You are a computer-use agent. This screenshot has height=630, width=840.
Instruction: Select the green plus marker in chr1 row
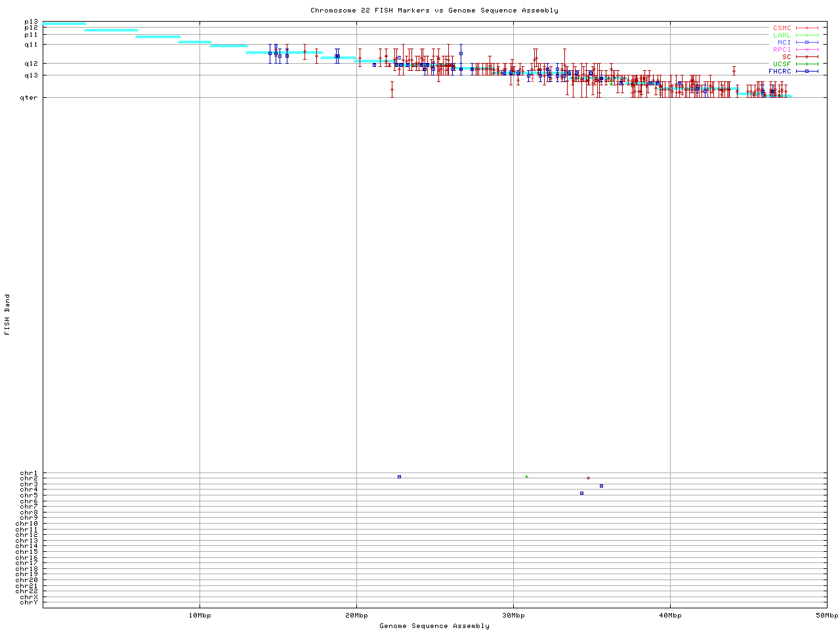coord(526,476)
